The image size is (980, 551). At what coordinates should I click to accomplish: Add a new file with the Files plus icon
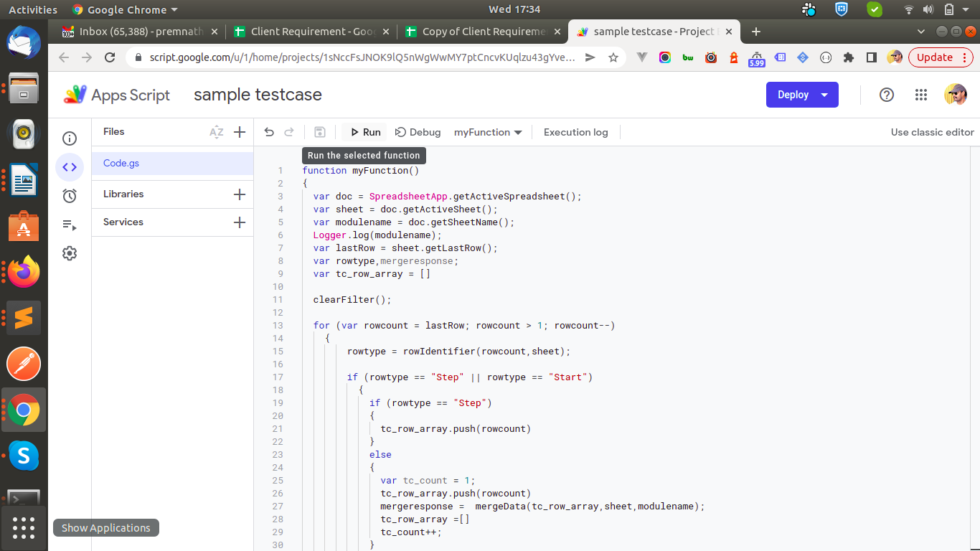pyautogui.click(x=240, y=132)
